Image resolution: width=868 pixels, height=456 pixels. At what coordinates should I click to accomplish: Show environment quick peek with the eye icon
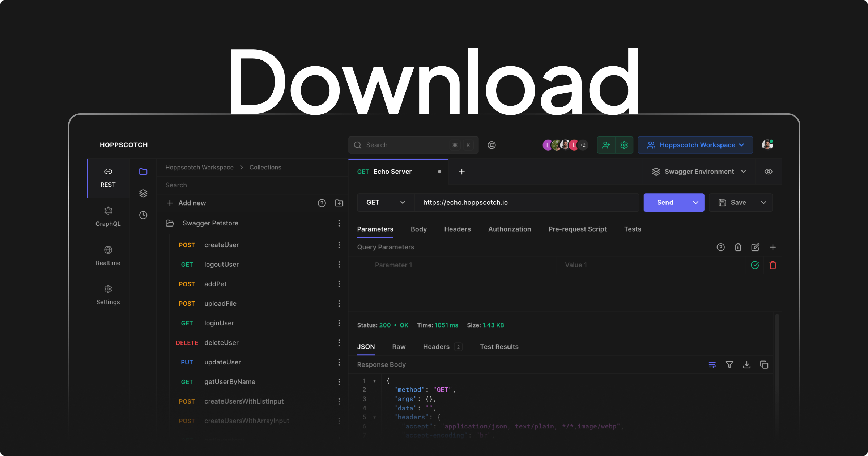pyautogui.click(x=769, y=171)
